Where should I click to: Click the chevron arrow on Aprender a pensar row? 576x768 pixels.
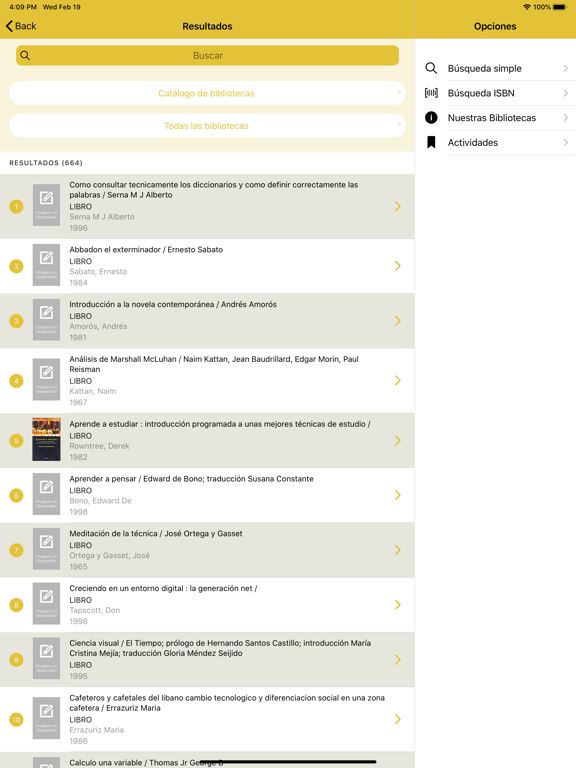398,495
